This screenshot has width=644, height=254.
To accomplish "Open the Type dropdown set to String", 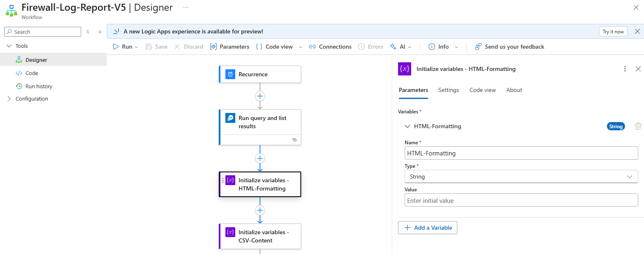I will click(x=521, y=176).
